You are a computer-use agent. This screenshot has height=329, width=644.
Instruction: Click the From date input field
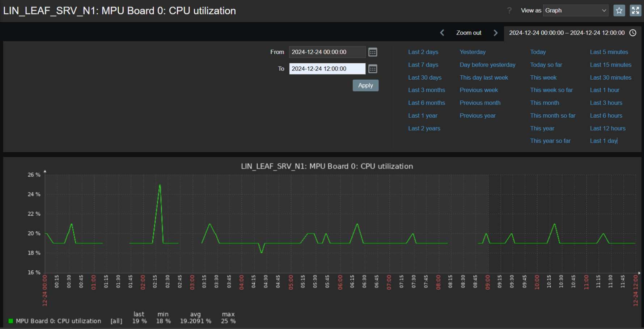(327, 52)
